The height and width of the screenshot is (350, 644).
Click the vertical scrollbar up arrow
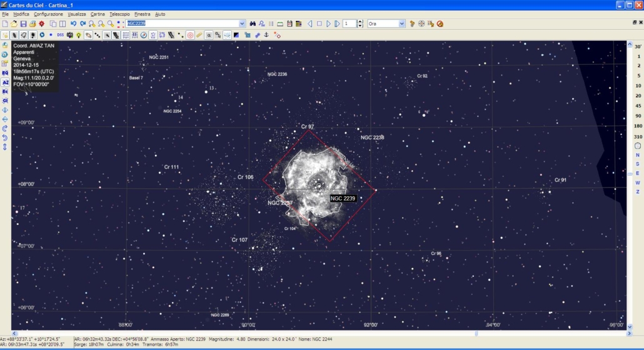click(x=630, y=44)
